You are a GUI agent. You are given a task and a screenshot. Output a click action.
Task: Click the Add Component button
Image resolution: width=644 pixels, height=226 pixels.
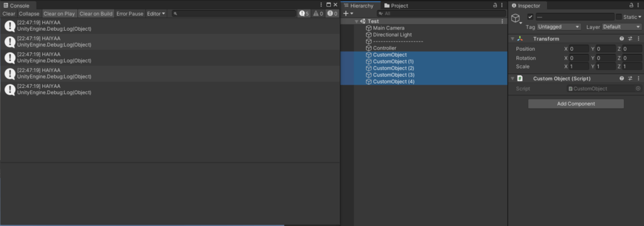576,104
